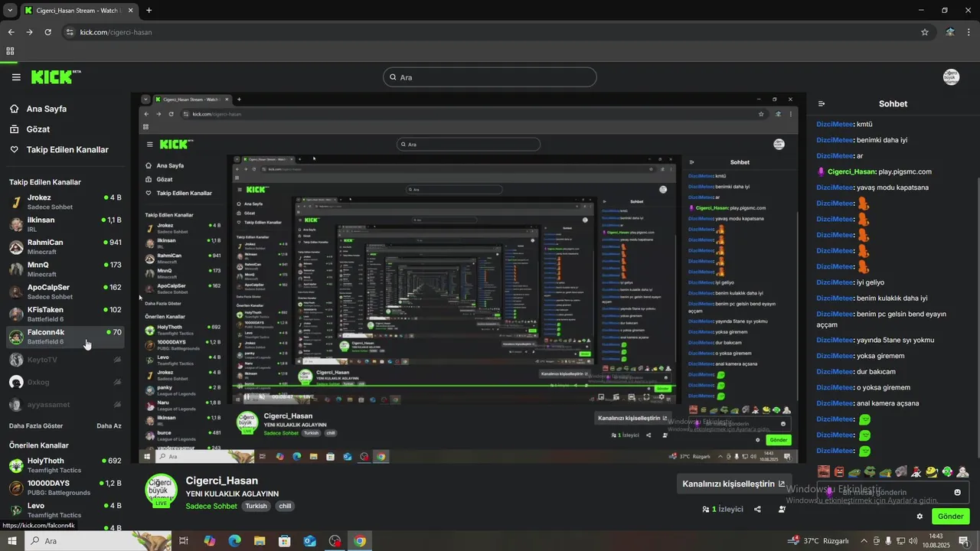This screenshot has height=551, width=980.
Task: Open the Chrome three-dot menu
Action: tap(969, 32)
